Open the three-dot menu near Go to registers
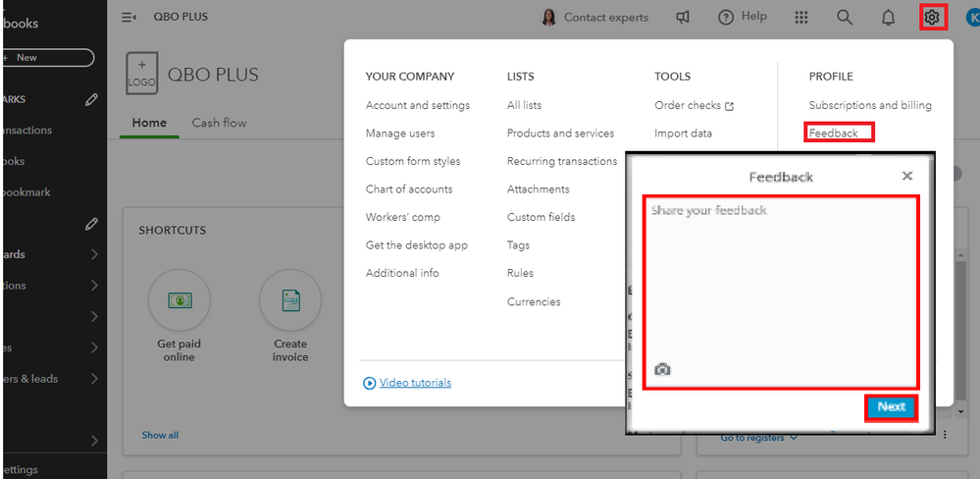This screenshot has height=479, width=980. coord(945,435)
